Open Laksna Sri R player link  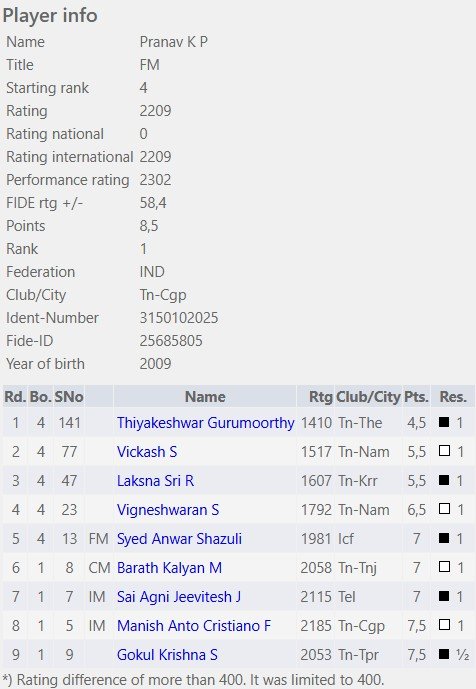pyautogui.click(x=155, y=481)
